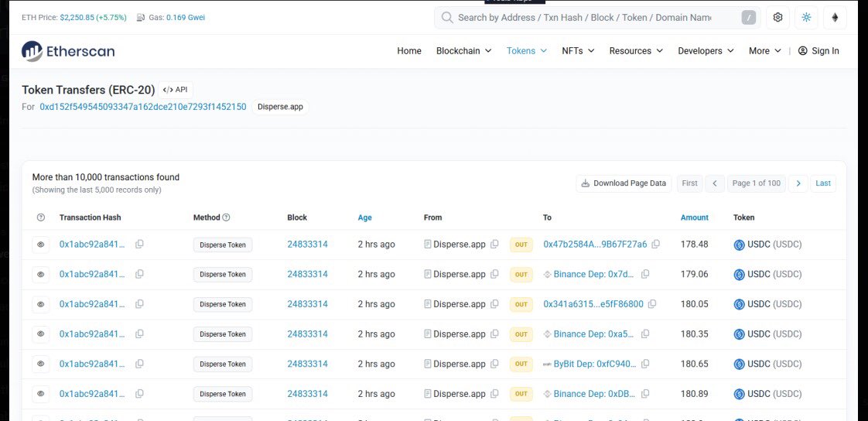Click the OUT badge in the 180.65 row
The height and width of the screenshot is (421, 868).
click(x=521, y=364)
